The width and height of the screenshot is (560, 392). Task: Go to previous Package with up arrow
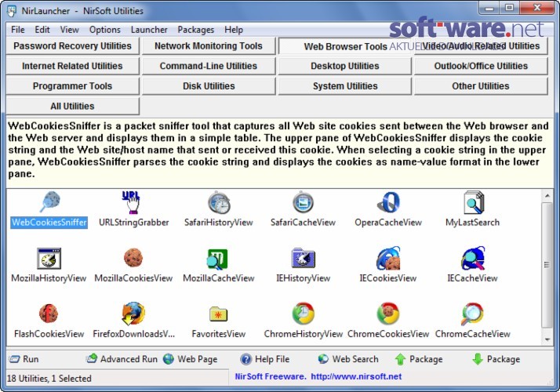[x=419, y=359]
